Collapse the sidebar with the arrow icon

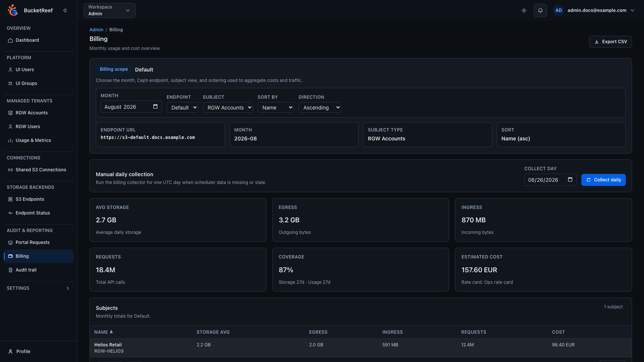65,10
